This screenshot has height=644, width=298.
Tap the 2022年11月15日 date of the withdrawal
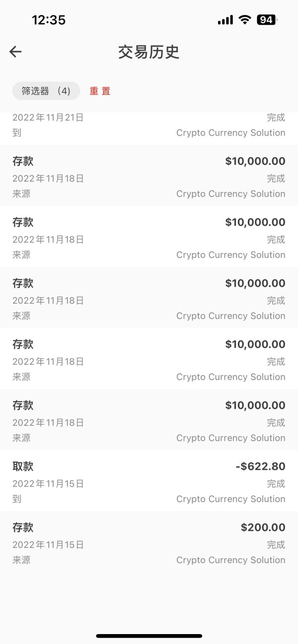click(x=48, y=484)
